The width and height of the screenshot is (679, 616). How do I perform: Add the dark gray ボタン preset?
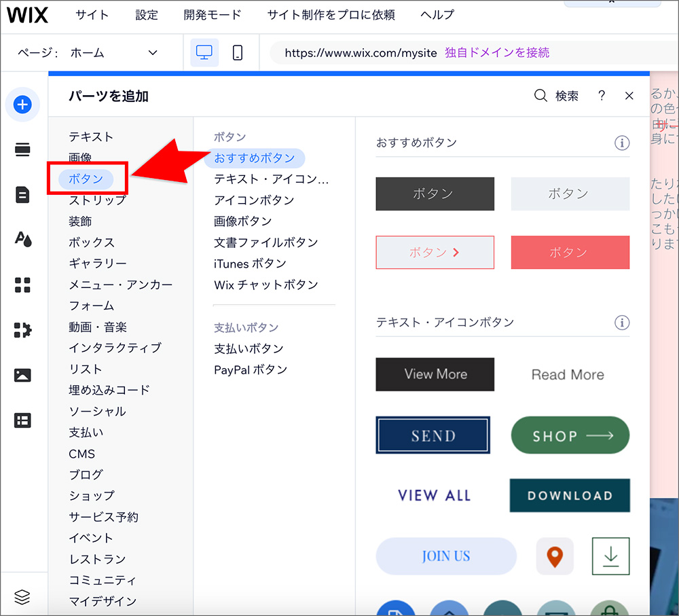coord(435,194)
